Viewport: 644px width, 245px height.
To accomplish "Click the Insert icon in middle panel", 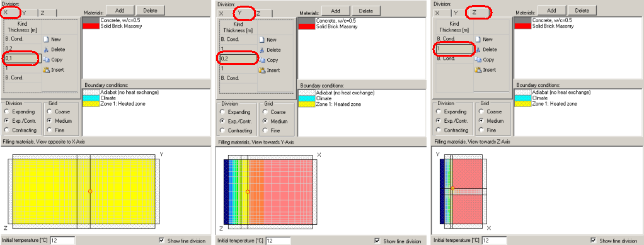I will point(262,70).
